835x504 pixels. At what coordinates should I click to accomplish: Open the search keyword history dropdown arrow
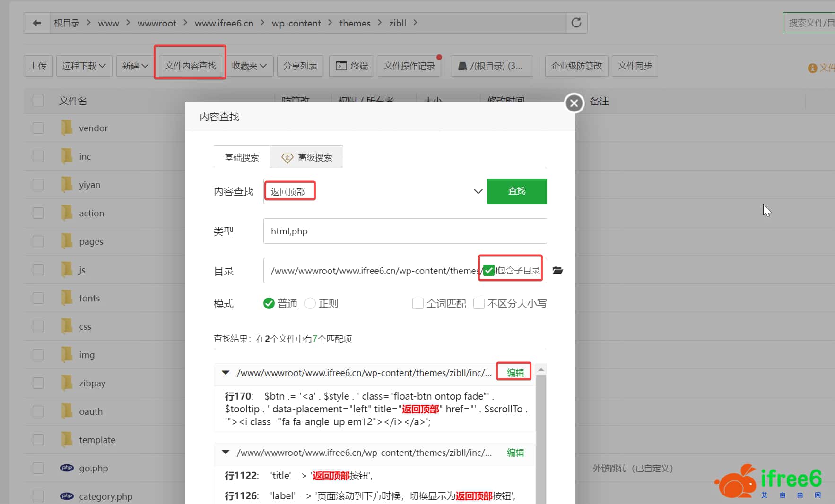(x=478, y=191)
